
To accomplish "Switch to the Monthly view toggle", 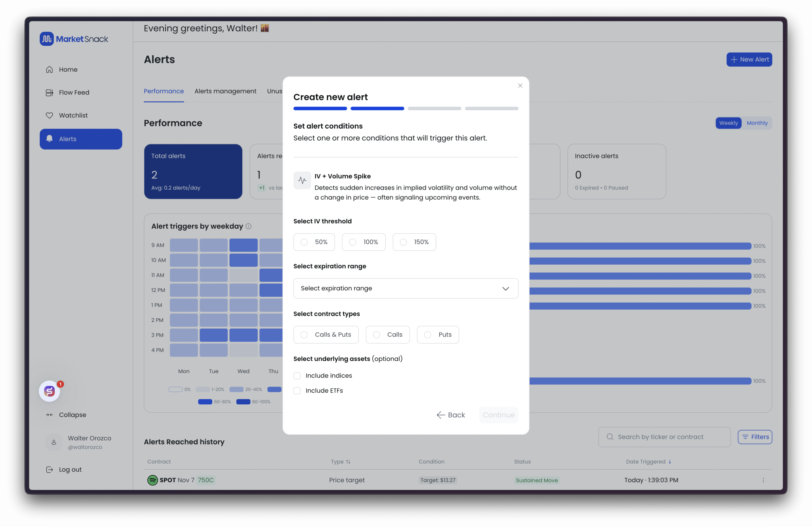I will click(x=757, y=123).
